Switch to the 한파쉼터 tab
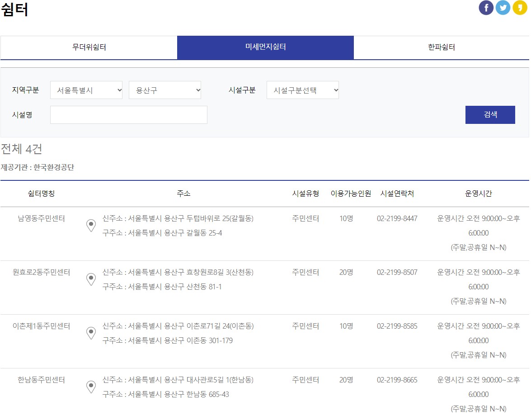The image size is (531, 420). point(442,47)
